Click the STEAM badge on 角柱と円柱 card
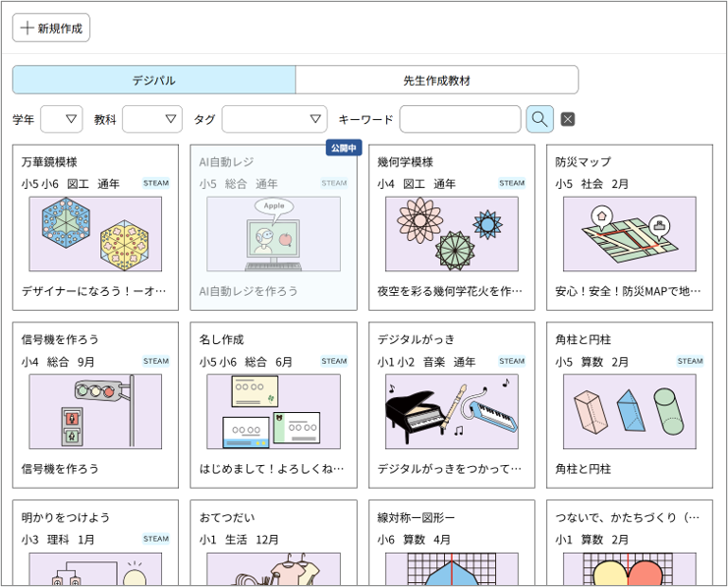728x587 pixels. click(690, 361)
